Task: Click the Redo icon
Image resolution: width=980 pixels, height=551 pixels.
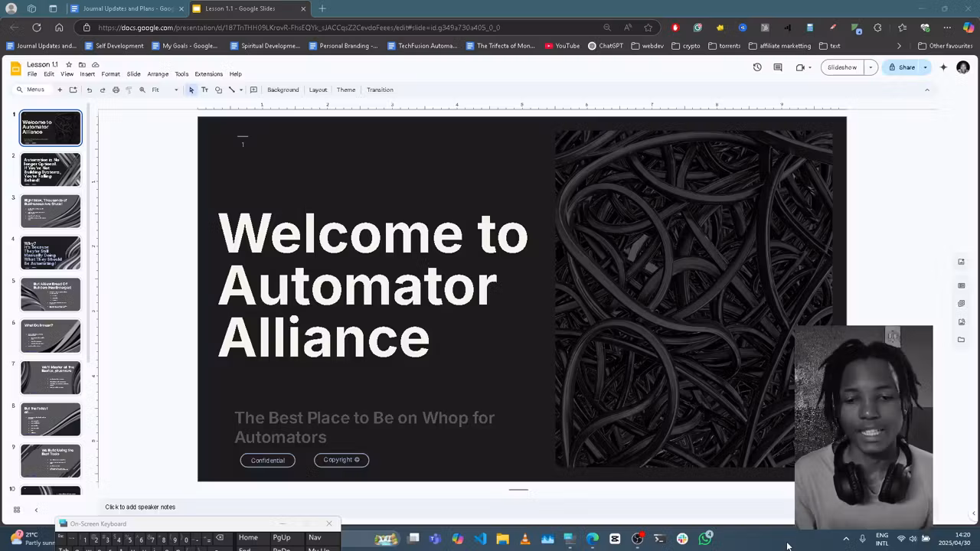Action: pyautogui.click(x=103, y=90)
